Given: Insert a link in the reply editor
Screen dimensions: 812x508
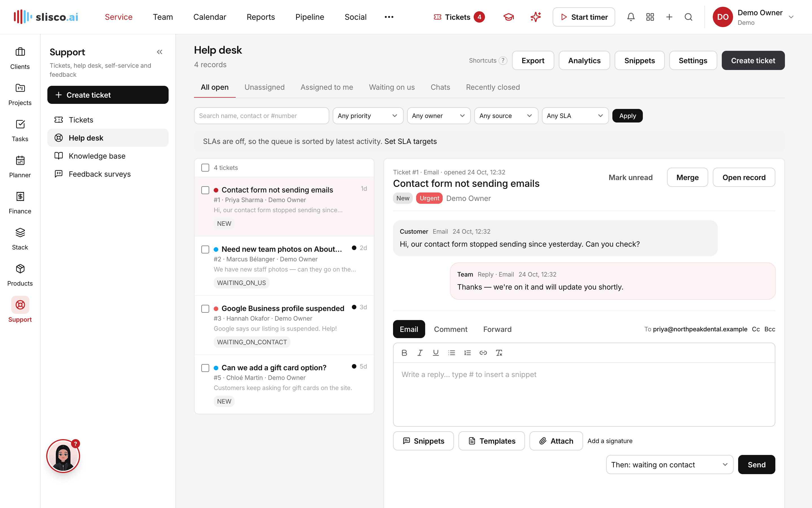Looking at the screenshot, I should (x=483, y=353).
